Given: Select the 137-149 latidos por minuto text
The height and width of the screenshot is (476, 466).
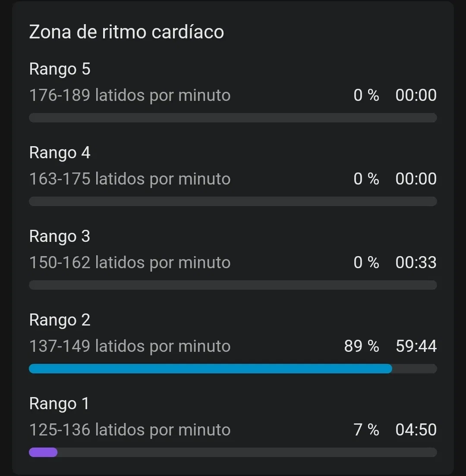Looking at the screenshot, I should [x=129, y=346].
